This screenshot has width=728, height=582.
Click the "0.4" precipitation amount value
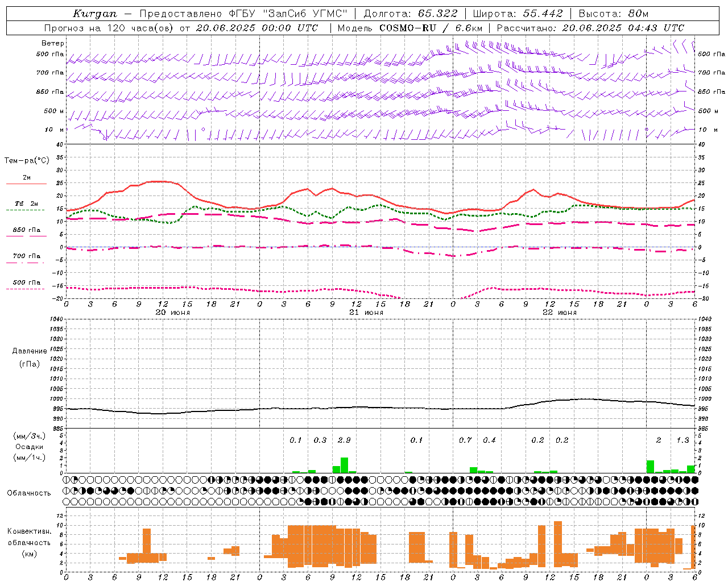click(x=489, y=440)
